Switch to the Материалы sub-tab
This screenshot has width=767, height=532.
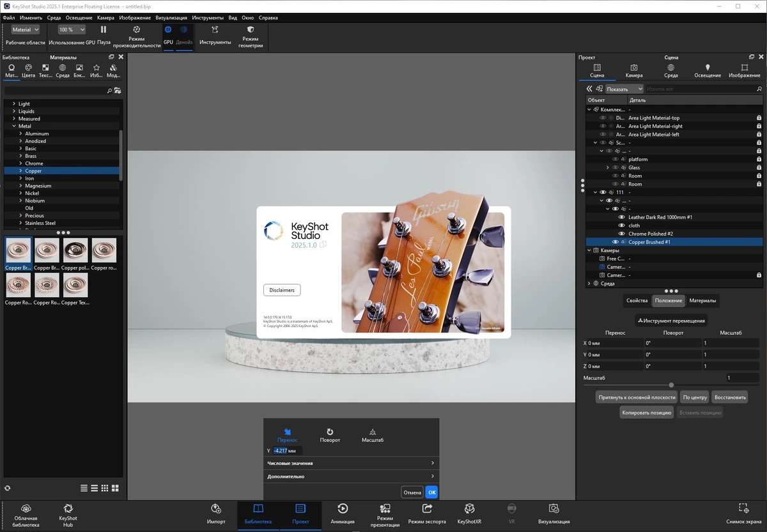(702, 300)
